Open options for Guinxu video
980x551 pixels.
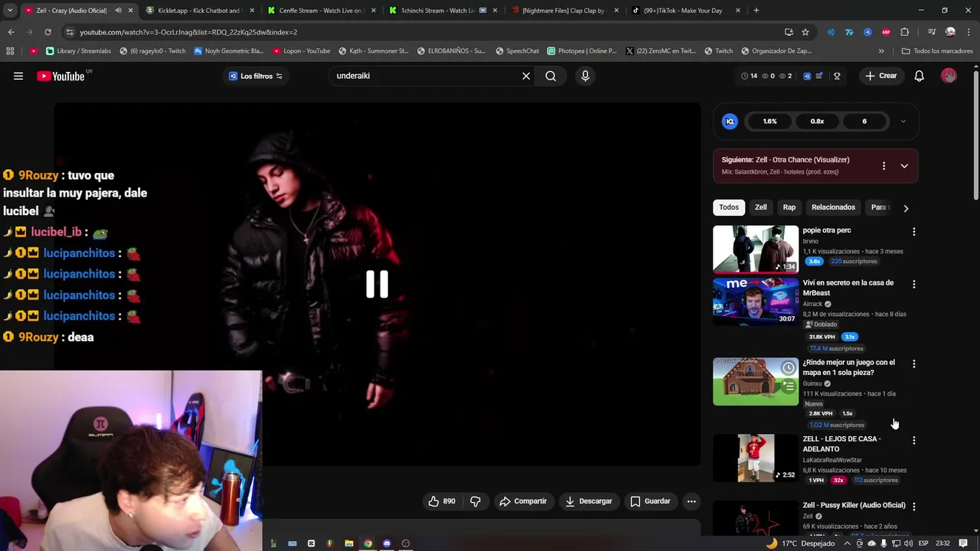tap(913, 364)
